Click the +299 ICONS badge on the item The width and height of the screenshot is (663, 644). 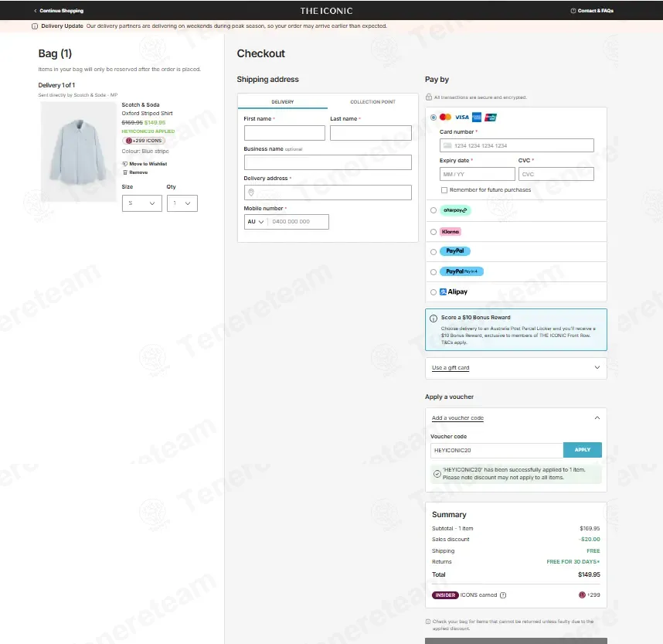[144, 141]
